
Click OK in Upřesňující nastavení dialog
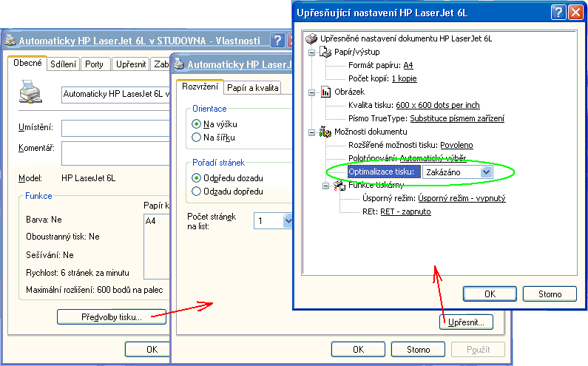point(490,294)
